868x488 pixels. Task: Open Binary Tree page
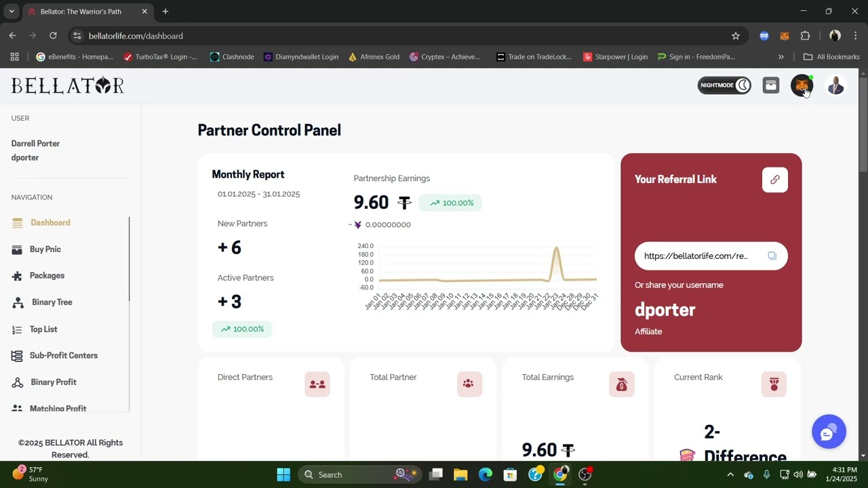[52, 302]
